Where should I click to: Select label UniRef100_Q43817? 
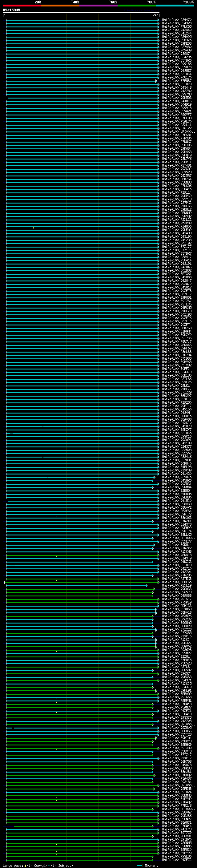coord(177,287)
